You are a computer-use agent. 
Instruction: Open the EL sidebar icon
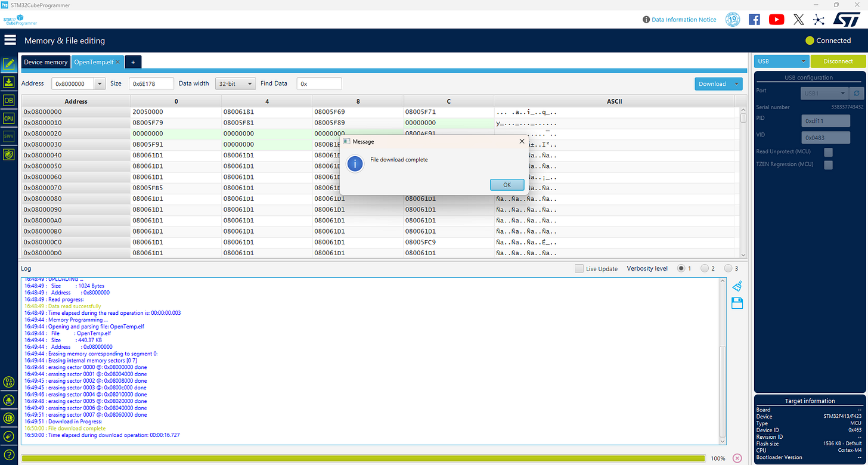[9, 418]
